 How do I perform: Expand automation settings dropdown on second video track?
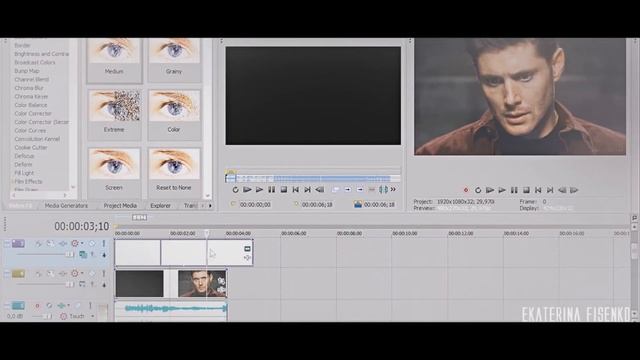pyautogui.click(x=82, y=274)
